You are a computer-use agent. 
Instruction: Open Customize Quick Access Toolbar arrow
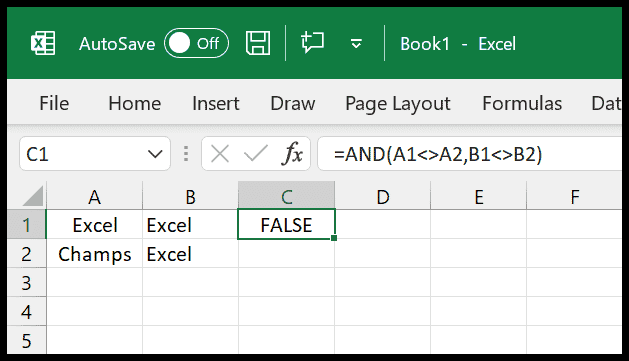[x=356, y=43]
